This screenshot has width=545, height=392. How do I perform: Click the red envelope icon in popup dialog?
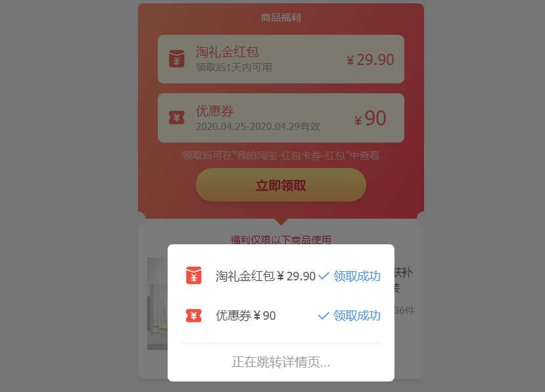(x=193, y=275)
